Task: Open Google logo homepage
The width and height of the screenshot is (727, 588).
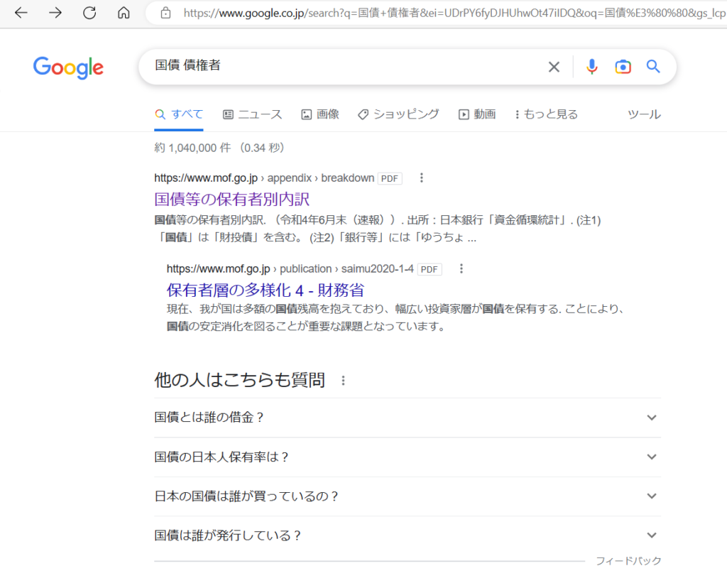Action: click(x=68, y=67)
